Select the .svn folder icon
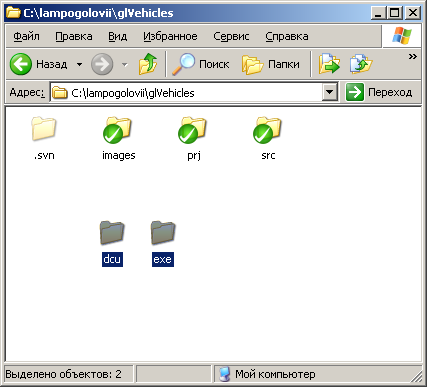 (44, 128)
